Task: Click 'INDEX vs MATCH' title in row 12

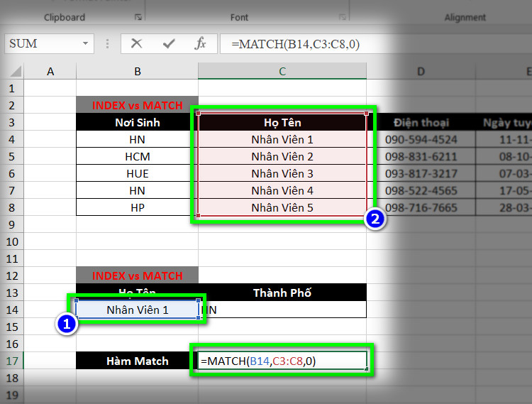Action: tap(138, 275)
